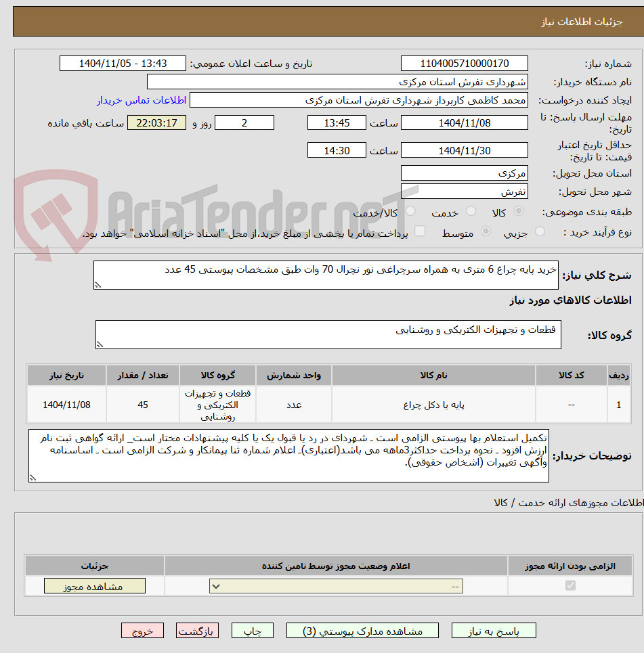Click the price validity date 1404/11/30 field
Viewport: 644px width, 653px height.
tap(465, 150)
